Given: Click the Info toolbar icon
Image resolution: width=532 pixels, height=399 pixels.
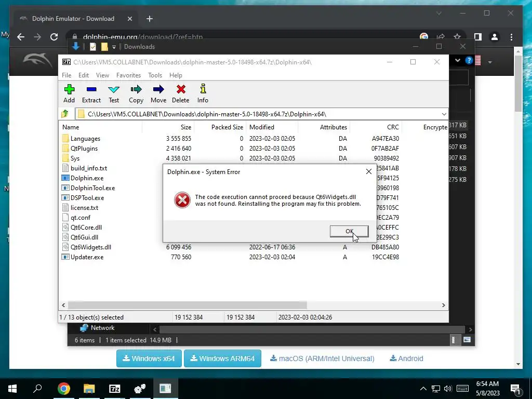Looking at the screenshot, I should click(x=203, y=94).
